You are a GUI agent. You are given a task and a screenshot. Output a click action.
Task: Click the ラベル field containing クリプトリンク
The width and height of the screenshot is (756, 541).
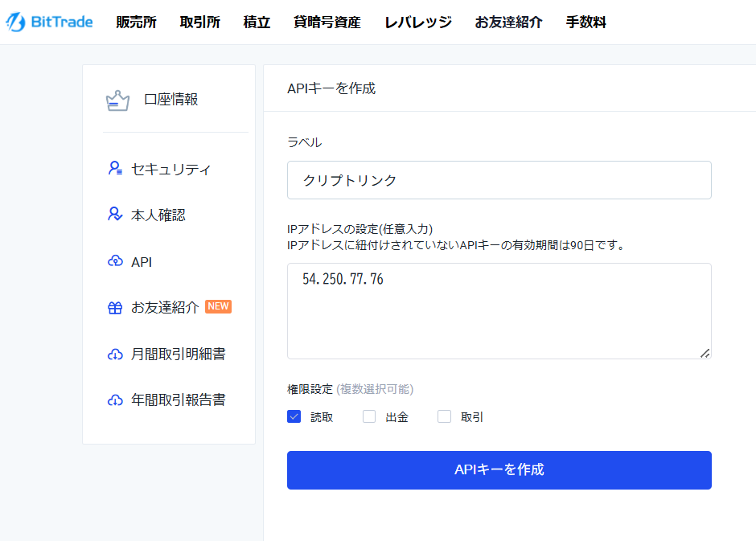[x=499, y=180]
